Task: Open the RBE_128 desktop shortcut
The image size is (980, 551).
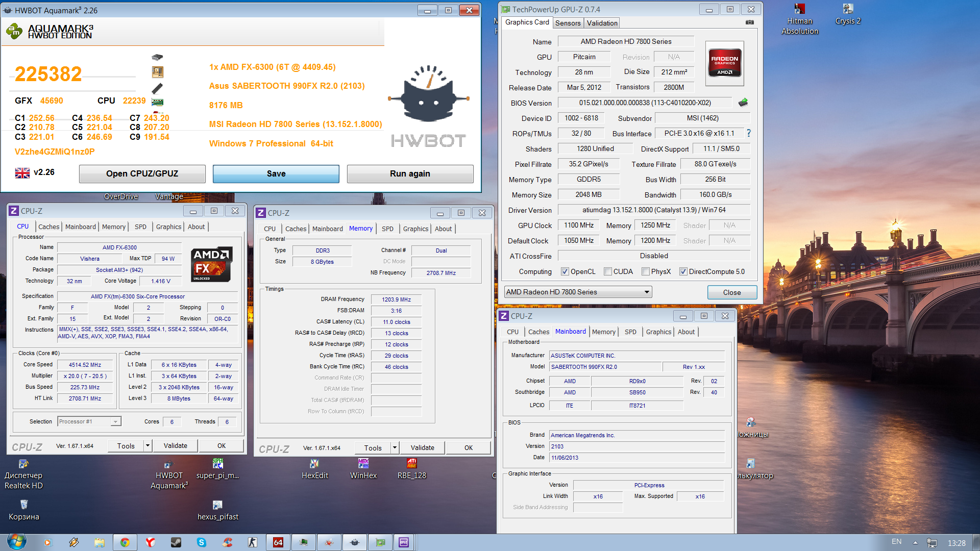Action: pyautogui.click(x=412, y=469)
